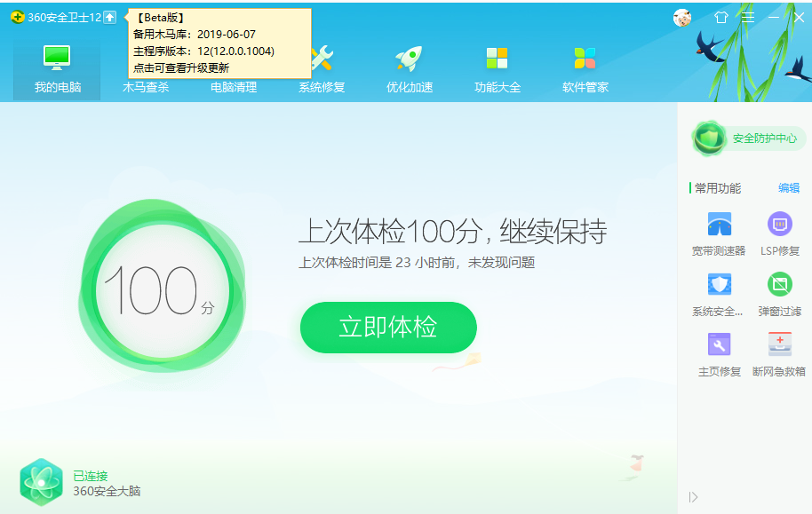Click 常用功能 section label
Viewport: 812px width, 514px height.
click(x=718, y=188)
